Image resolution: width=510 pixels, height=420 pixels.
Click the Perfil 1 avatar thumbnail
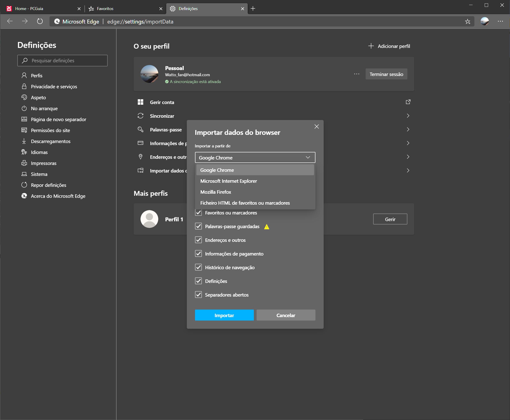coord(149,219)
